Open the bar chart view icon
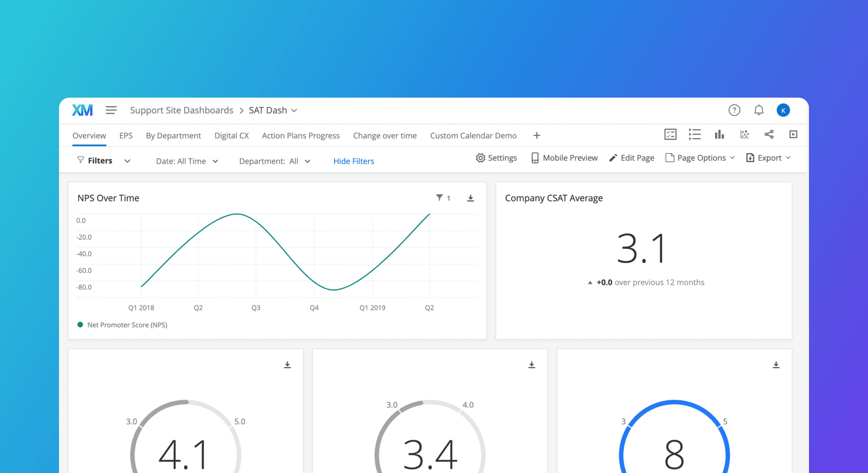This screenshot has height=473, width=868. [719, 134]
